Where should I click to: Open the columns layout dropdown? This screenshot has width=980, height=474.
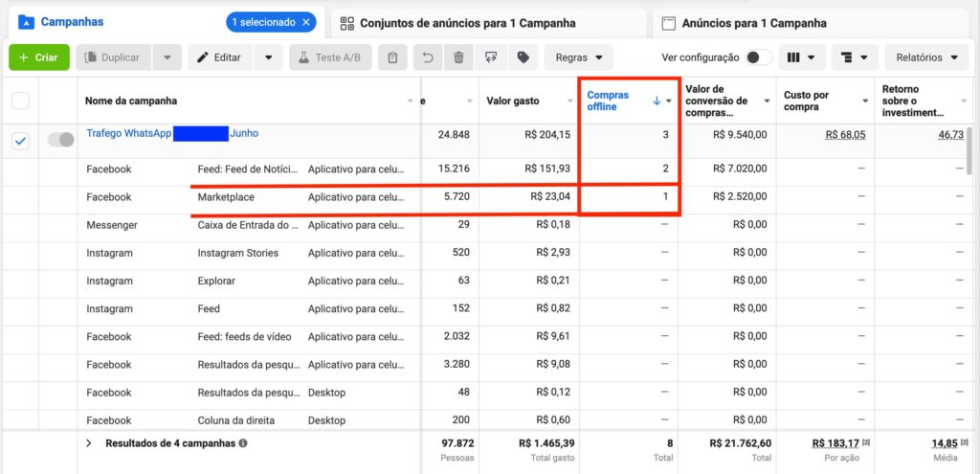point(801,57)
